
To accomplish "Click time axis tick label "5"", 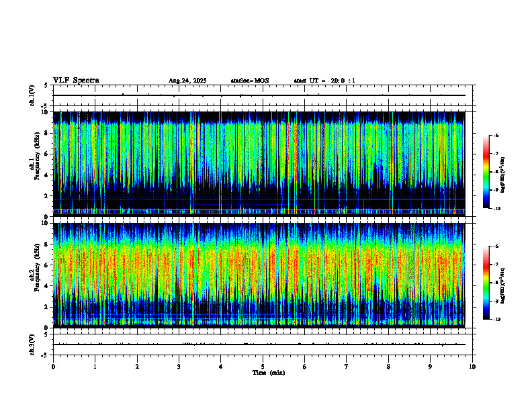I will click(x=263, y=367).
